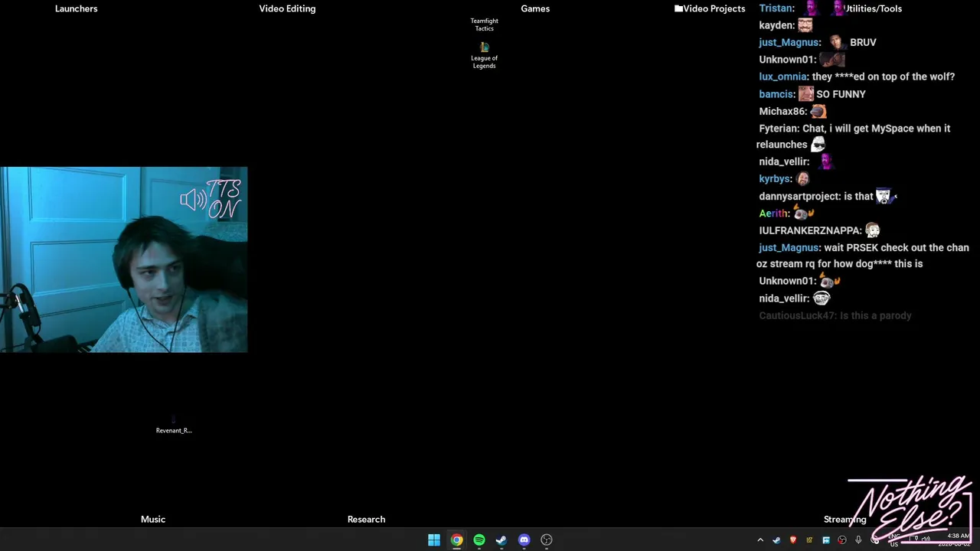
Task: Click the username kayden in chat
Action: [x=776, y=25]
